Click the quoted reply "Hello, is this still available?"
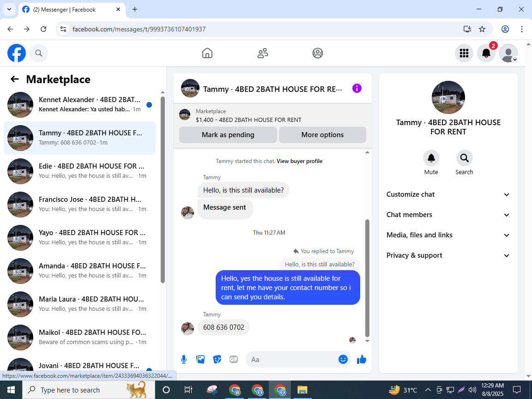The image size is (532, 399). [x=319, y=264]
